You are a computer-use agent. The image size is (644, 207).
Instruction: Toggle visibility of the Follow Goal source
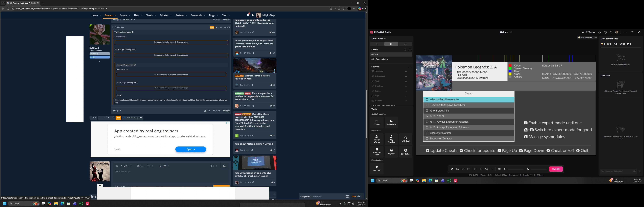tap(406, 76)
